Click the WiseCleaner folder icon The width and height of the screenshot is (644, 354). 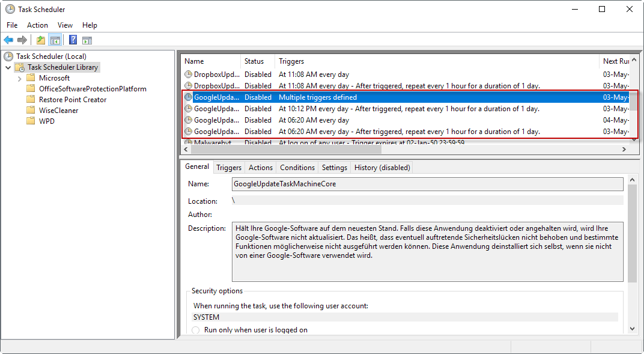[31, 110]
